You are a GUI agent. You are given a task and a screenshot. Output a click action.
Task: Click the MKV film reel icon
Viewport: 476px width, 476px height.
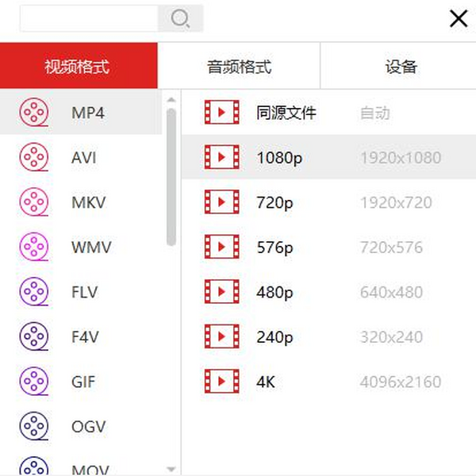[x=34, y=202]
